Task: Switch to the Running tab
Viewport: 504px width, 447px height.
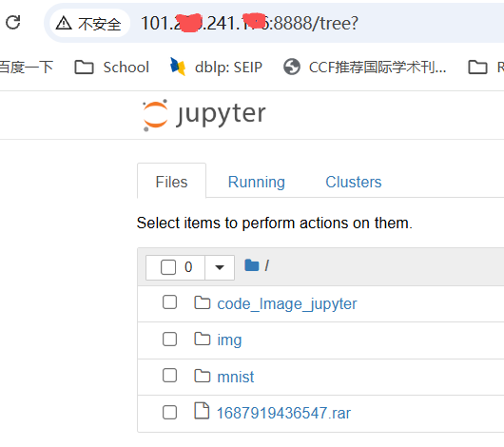Action: (x=257, y=182)
